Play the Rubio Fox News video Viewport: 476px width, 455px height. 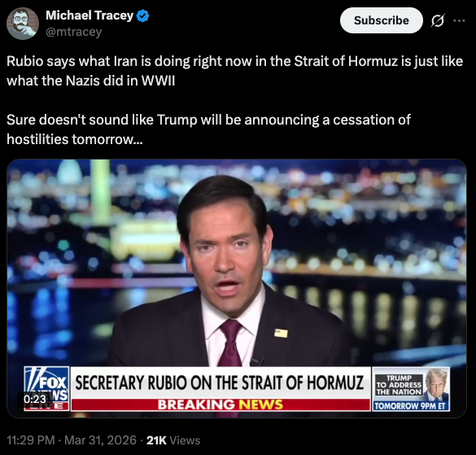coord(237,288)
